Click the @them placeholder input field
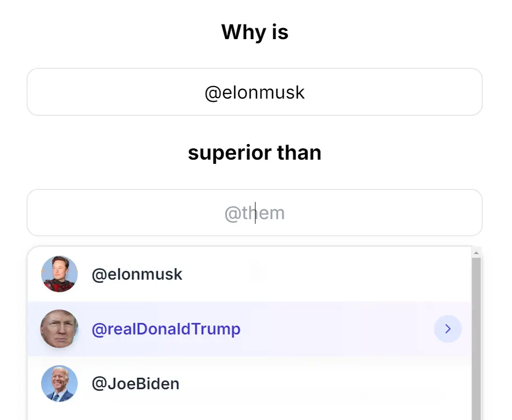 (254, 213)
